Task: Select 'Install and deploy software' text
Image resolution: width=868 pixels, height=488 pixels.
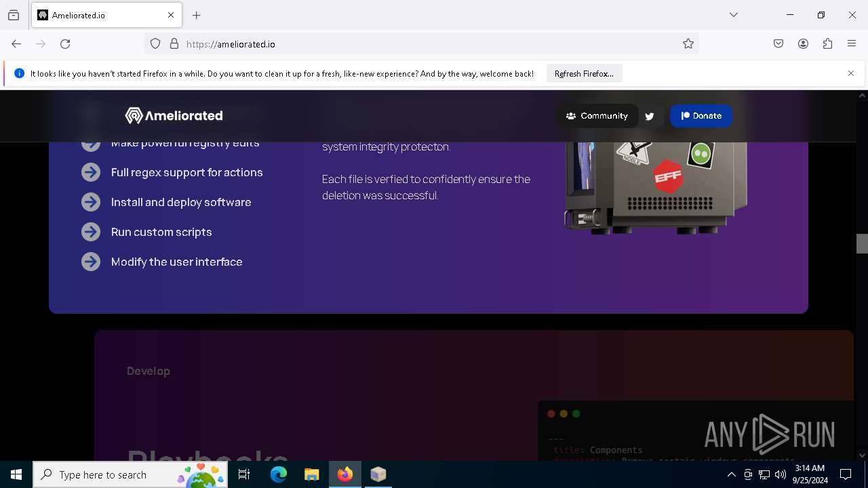Action: click(x=181, y=202)
